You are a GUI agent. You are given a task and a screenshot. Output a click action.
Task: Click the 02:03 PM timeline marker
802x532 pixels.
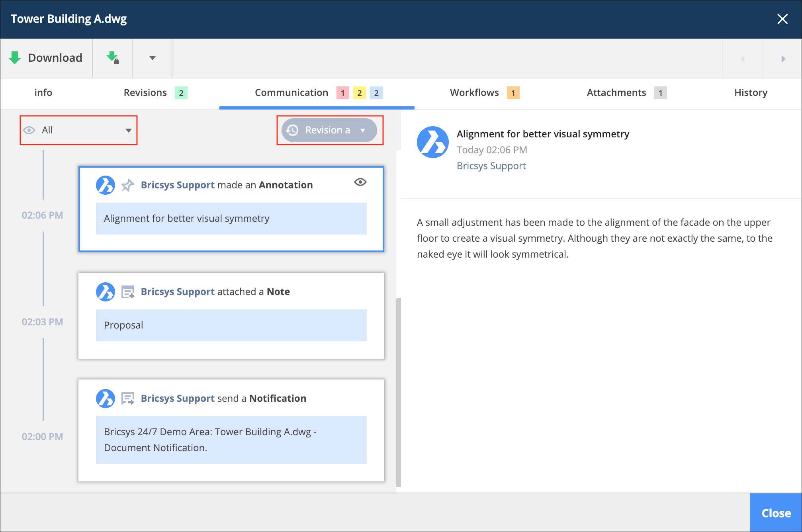[42, 322]
